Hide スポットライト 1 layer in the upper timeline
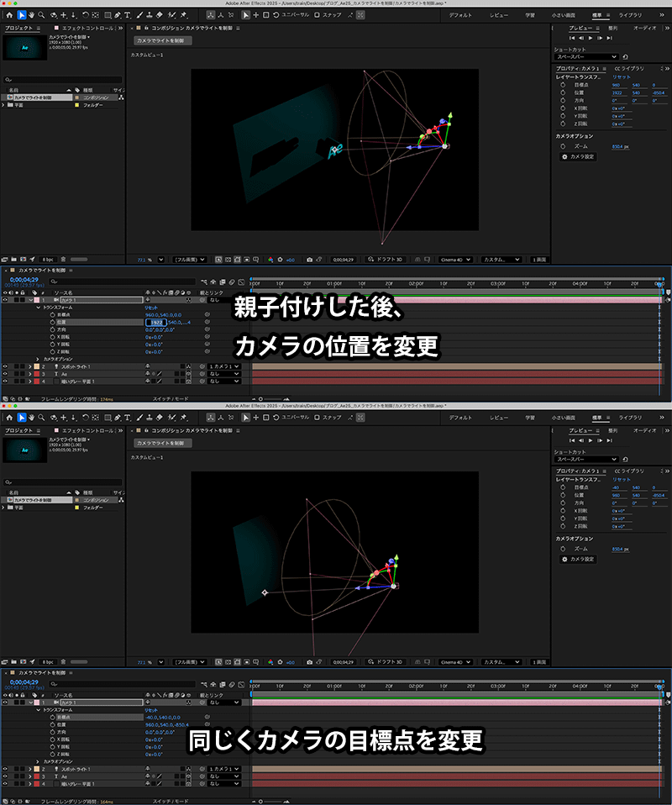The image size is (672, 805). tap(5, 366)
